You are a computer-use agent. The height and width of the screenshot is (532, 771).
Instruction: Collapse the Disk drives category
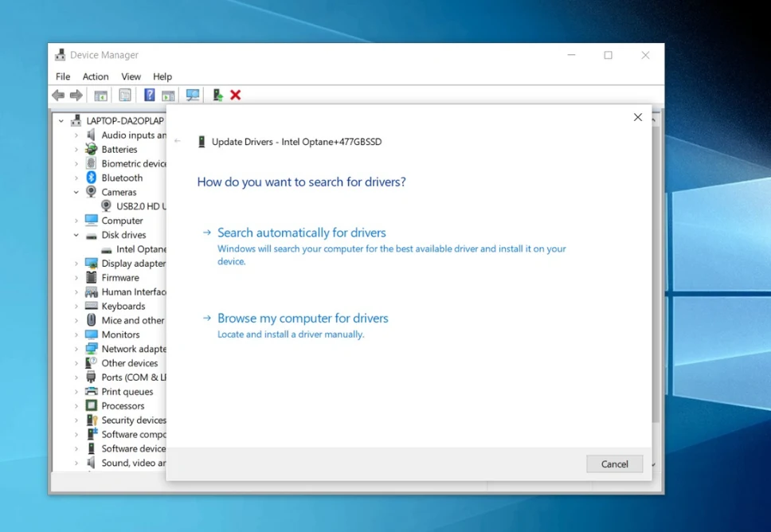coord(76,234)
